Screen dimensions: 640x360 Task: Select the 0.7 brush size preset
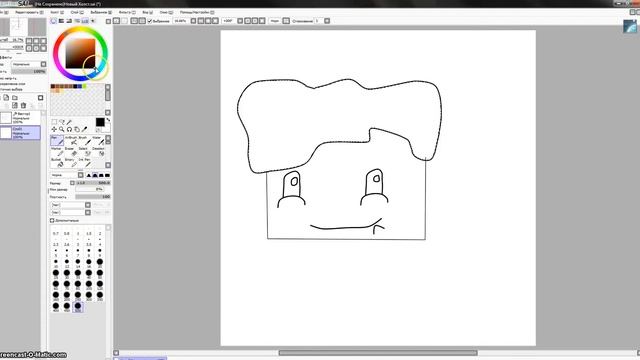tap(56, 232)
